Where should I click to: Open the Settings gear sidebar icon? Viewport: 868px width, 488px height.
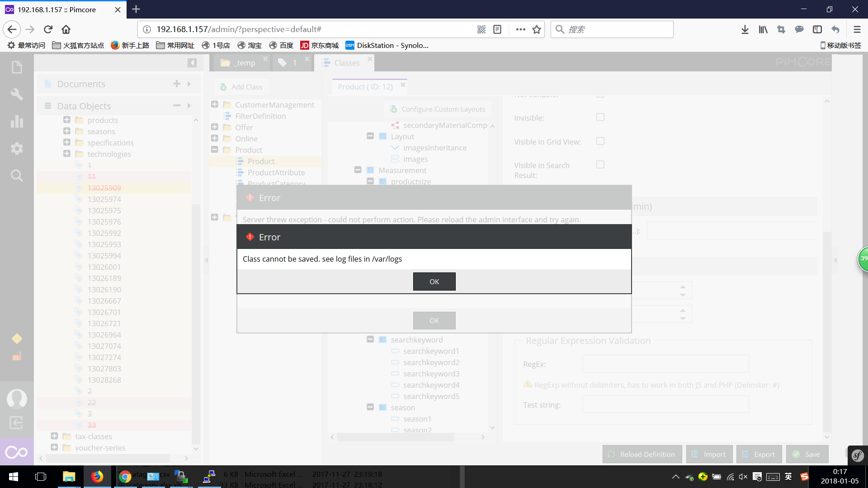pos(17,148)
